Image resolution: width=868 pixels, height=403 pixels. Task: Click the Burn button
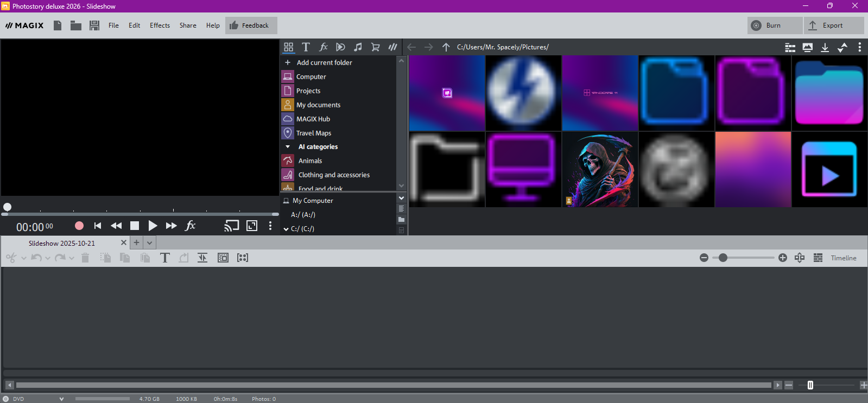click(773, 25)
